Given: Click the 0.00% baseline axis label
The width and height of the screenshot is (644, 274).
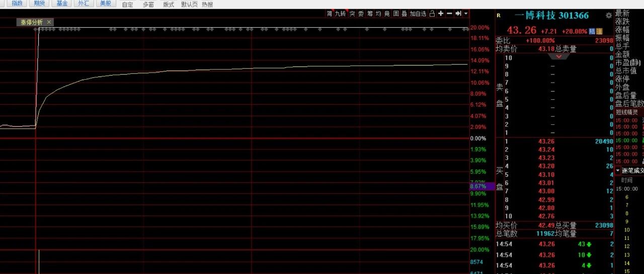Looking at the screenshot, I should click(477, 139).
